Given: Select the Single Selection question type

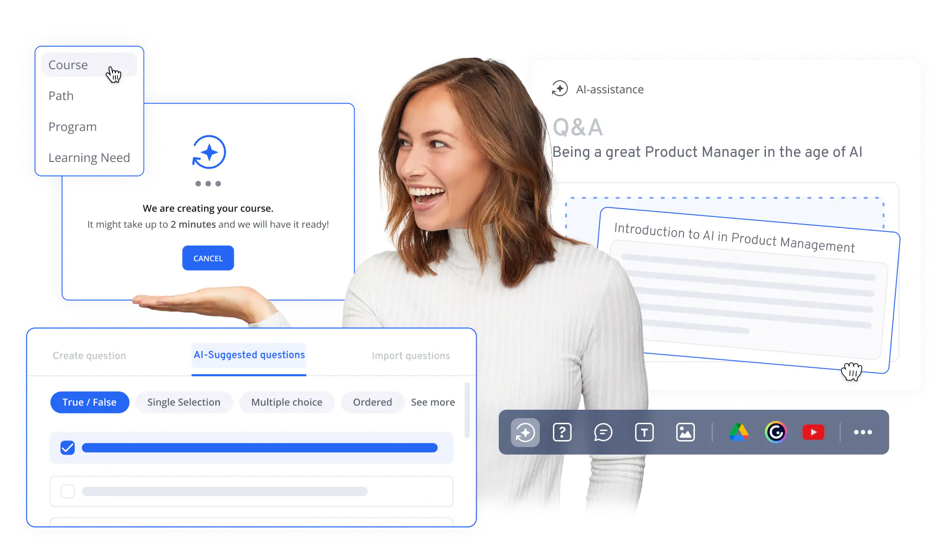Looking at the screenshot, I should click(184, 402).
